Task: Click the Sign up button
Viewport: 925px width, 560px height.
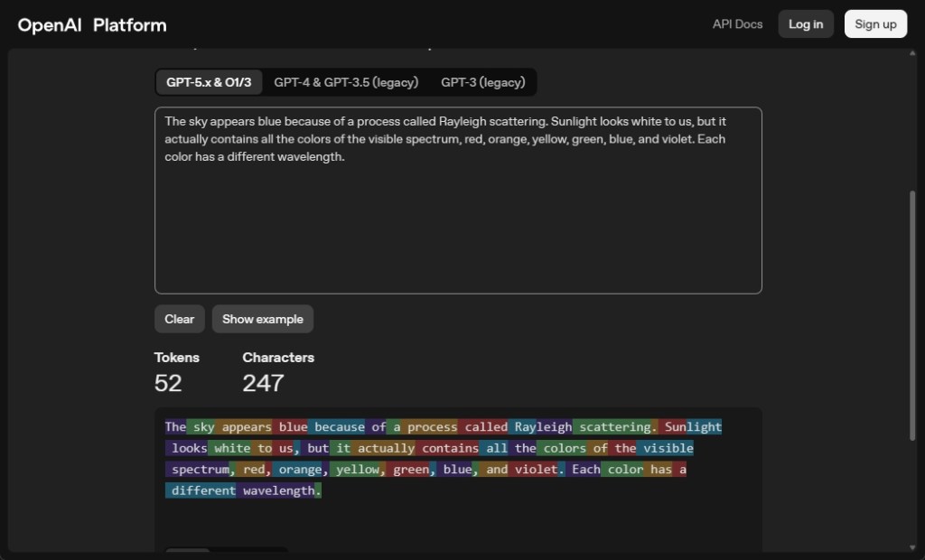Action: (x=874, y=24)
